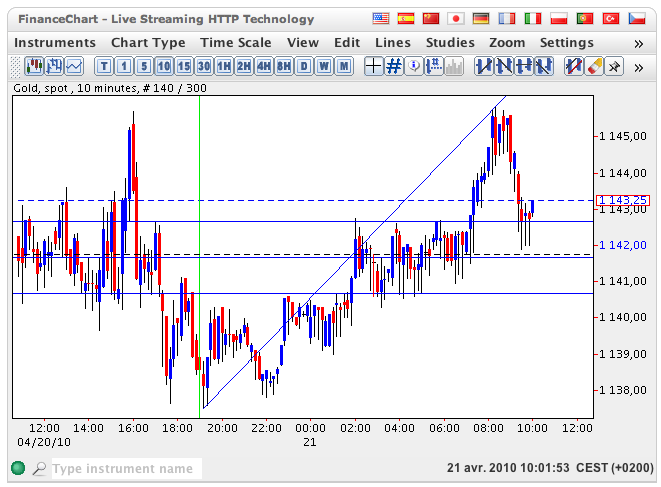661x487 pixels.
Task: Select the German flag language icon
Action: click(482, 19)
